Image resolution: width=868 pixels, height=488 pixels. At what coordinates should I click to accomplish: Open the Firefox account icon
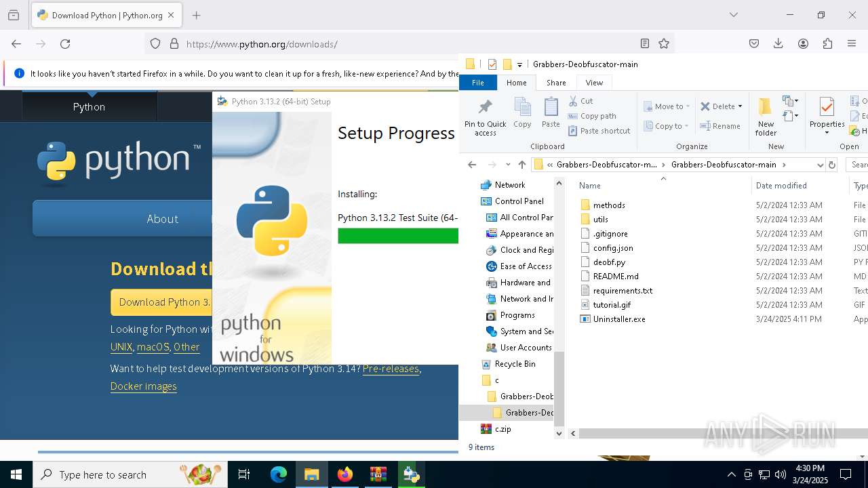[803, 44]
